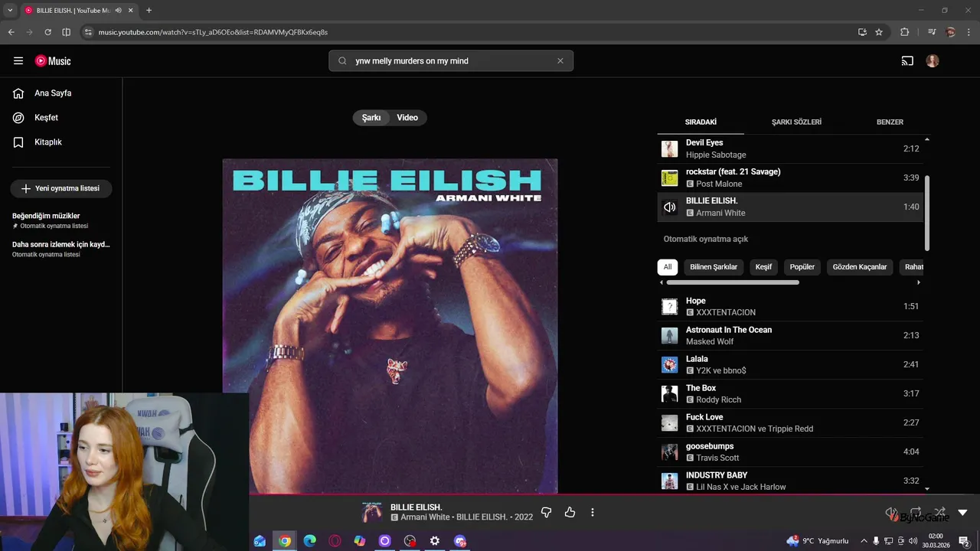Click the Lalala song thumbnail
The height and width of the screenshot is (551, 980).
coord(670,365)
